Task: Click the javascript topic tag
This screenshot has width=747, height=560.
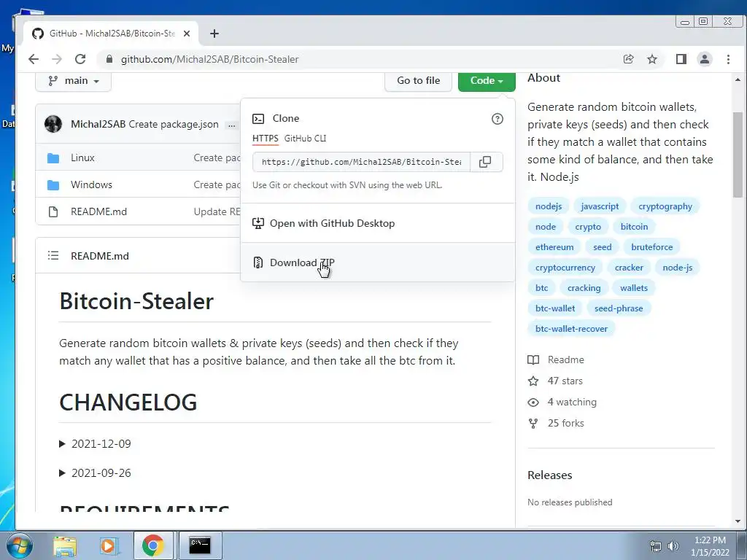Action: tap(600, 206)
